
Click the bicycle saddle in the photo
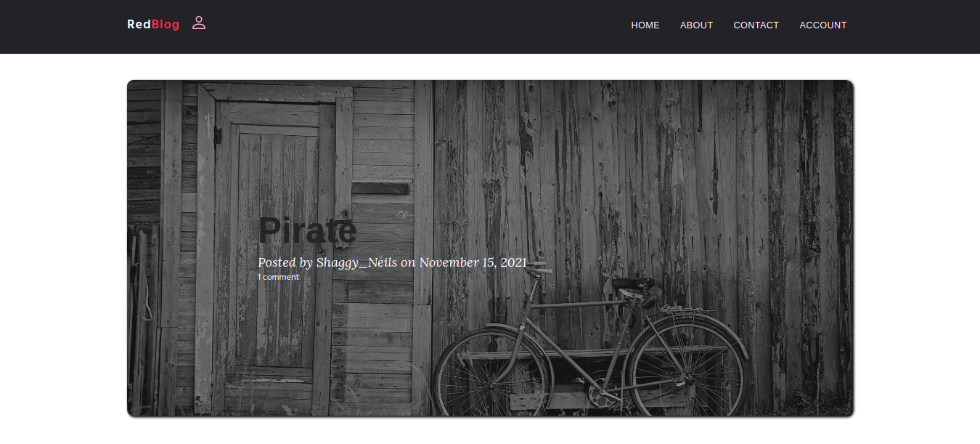pos(632,283)
